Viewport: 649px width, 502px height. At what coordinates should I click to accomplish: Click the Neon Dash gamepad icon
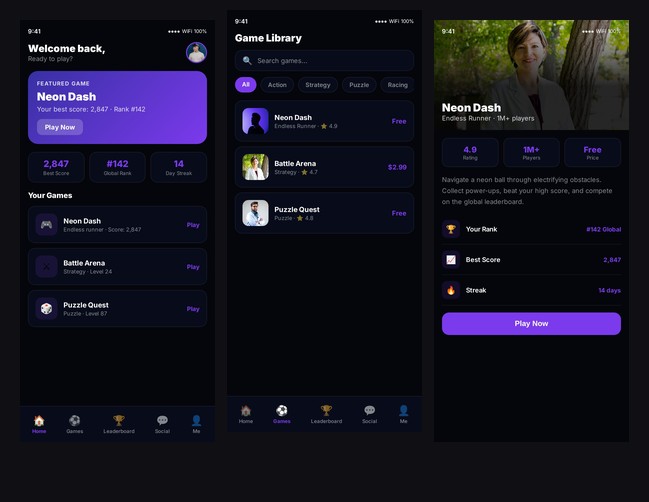[46, 225]
